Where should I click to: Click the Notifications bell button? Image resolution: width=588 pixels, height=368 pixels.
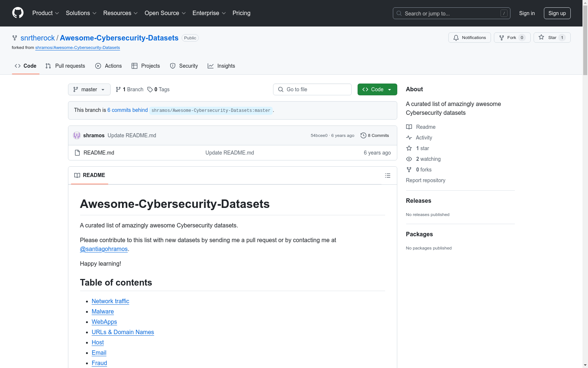coord(469,38)
